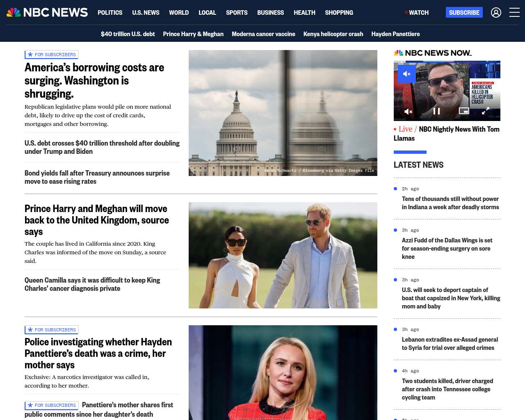This screenshot has height=420, width=525.
Task: Open the Health section
Action: (304, 13)
